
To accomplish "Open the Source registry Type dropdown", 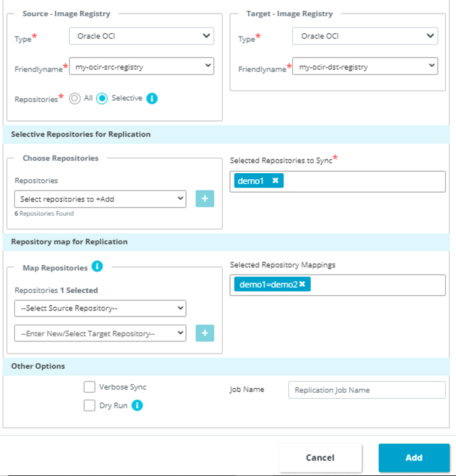I will pyautogui.click(x=141, y=36).
